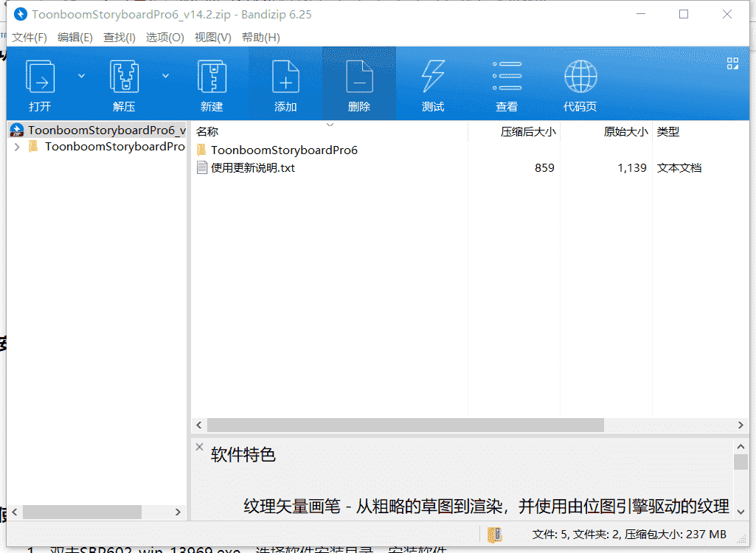The height and width of the screenshot is (553, 756).
Task: Click the Delete (删除) toolbar icon
Action: point(359,77)
